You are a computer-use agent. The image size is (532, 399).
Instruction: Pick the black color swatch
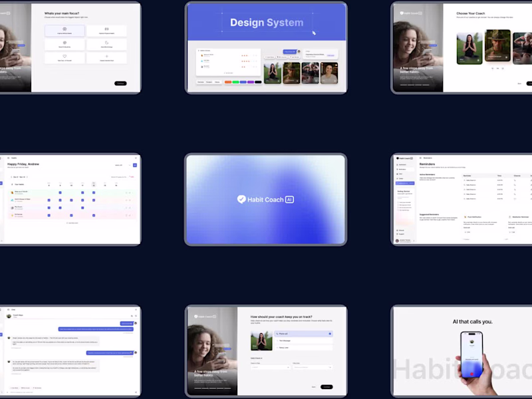click(258, 82)
